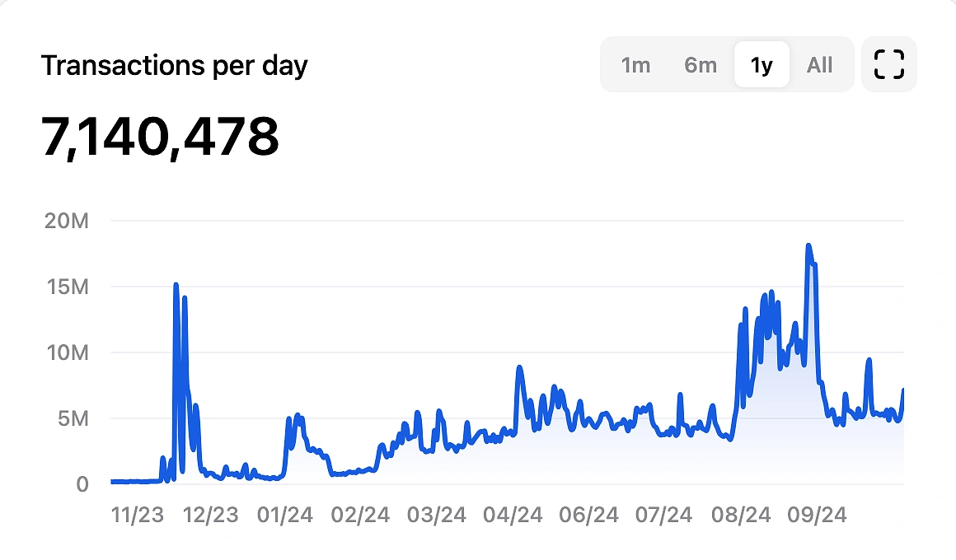The height and width of the screenshot is (560, 956).
Task: Click the 08/24 x-axis date label
Action: coord(741,516)
